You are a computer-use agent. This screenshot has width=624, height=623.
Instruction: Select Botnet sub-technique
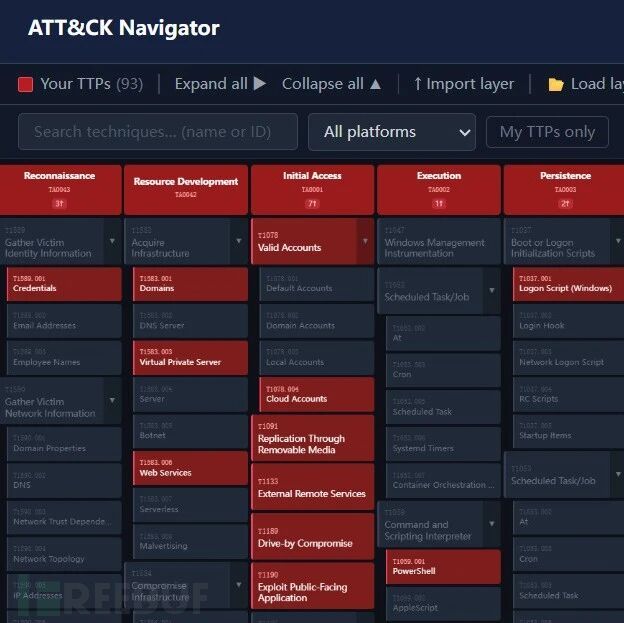pos(190,431)
